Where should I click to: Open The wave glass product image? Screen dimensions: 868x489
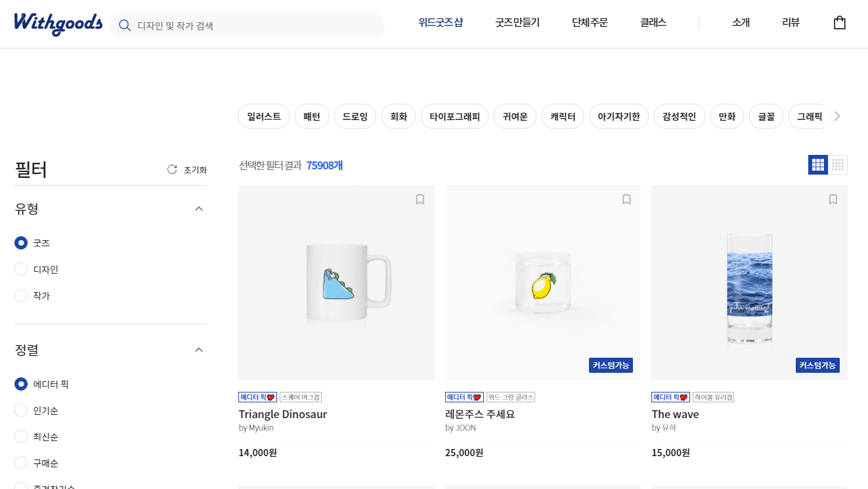[749, 283]
